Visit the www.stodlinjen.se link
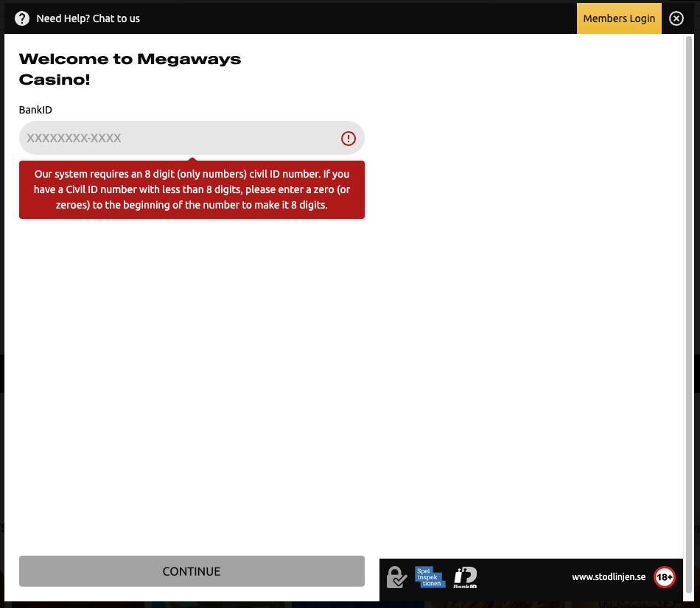Image resolution: width=700 pixels, height=608 pixels. point(609,577)
